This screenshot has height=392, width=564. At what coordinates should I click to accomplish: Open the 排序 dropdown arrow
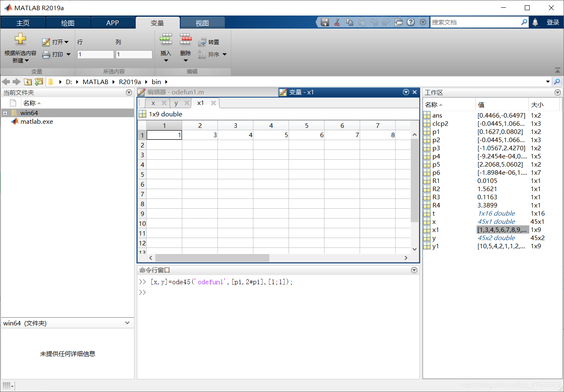224,54
